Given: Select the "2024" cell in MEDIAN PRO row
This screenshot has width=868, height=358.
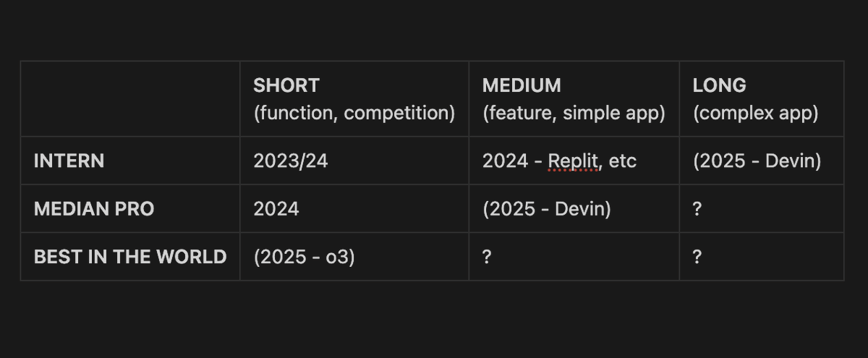Looking at the screenshot, I should point(276,209).
